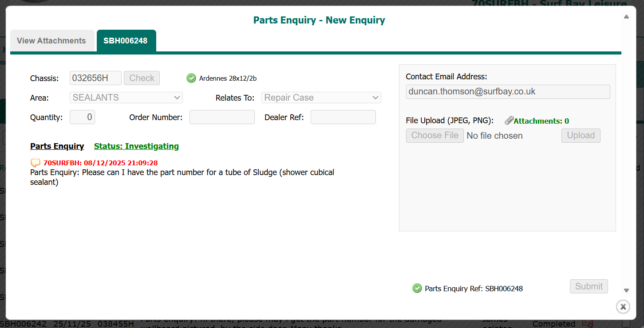Open the Area dropdown showing SEALANTS
Viewport: 644px width, 328px height.
(126, 98)
